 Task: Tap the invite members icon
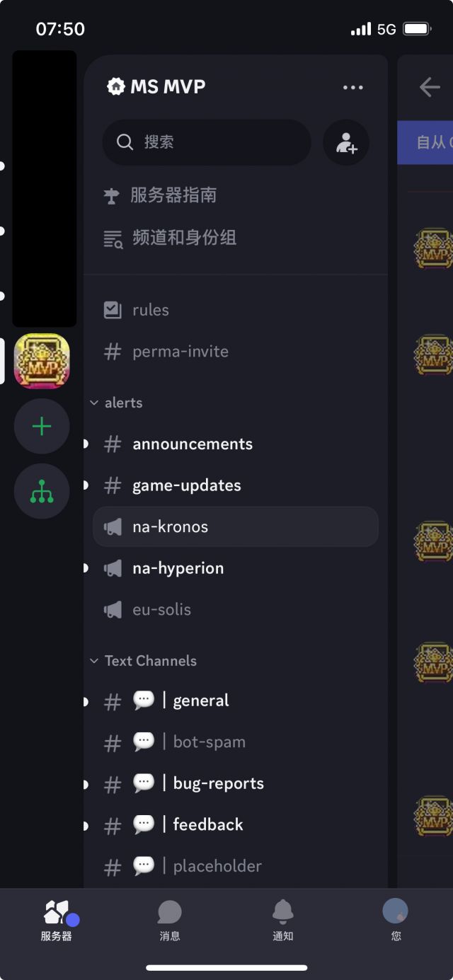coord(346,142)
